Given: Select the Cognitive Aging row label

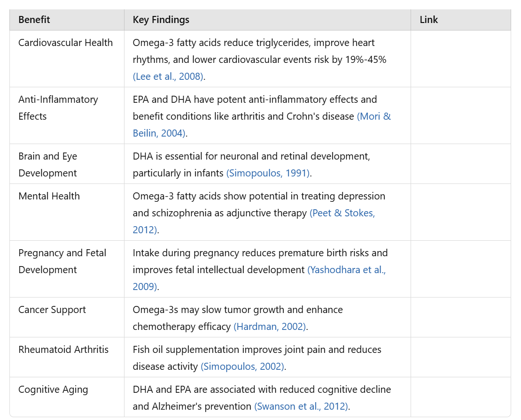Looking at the screenshot, I should [53, 389].
